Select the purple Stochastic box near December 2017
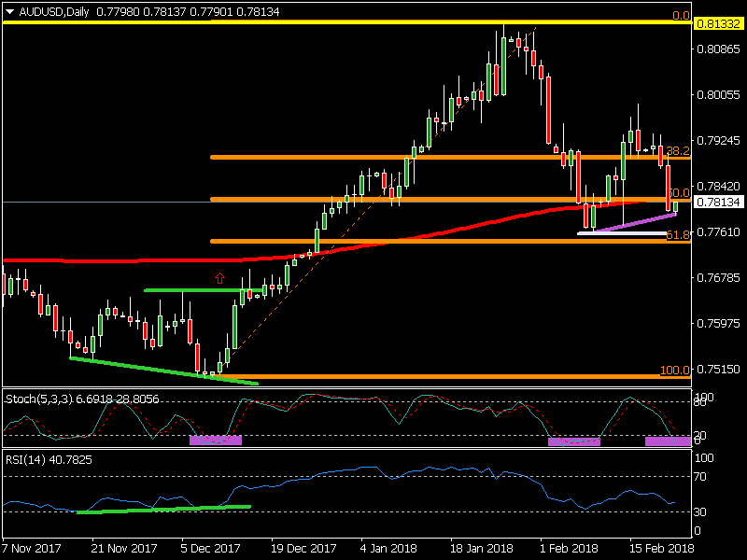 point(216,440)
